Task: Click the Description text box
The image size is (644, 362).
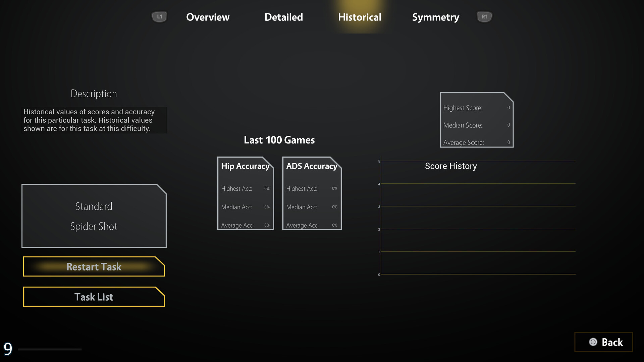Action: coord(94,120)
